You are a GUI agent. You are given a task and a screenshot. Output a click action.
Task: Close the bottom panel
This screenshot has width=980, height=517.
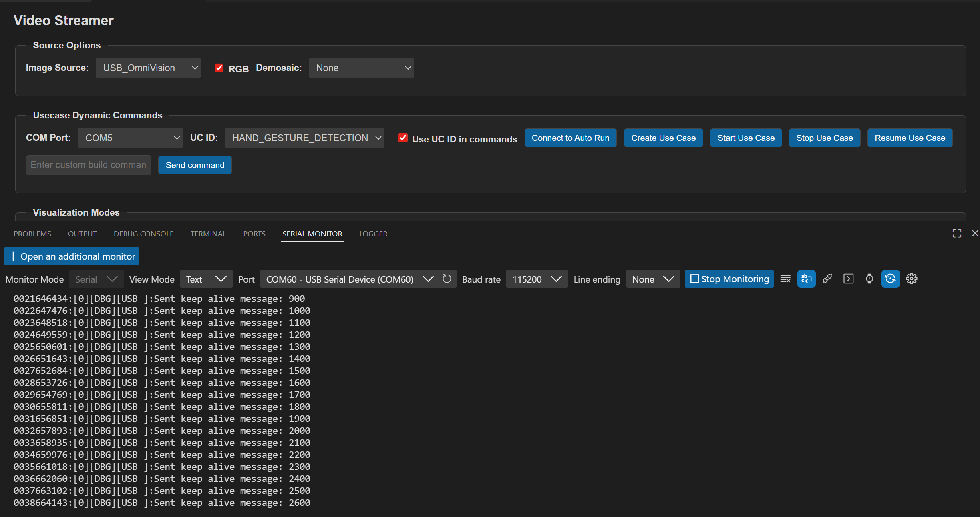point(975,233)
